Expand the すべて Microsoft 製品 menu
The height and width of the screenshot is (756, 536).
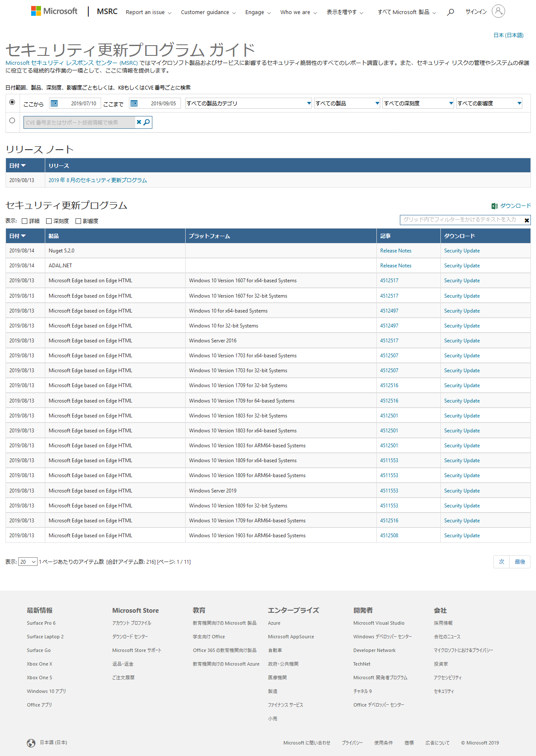pyautogui.click(x=407, y=12)
